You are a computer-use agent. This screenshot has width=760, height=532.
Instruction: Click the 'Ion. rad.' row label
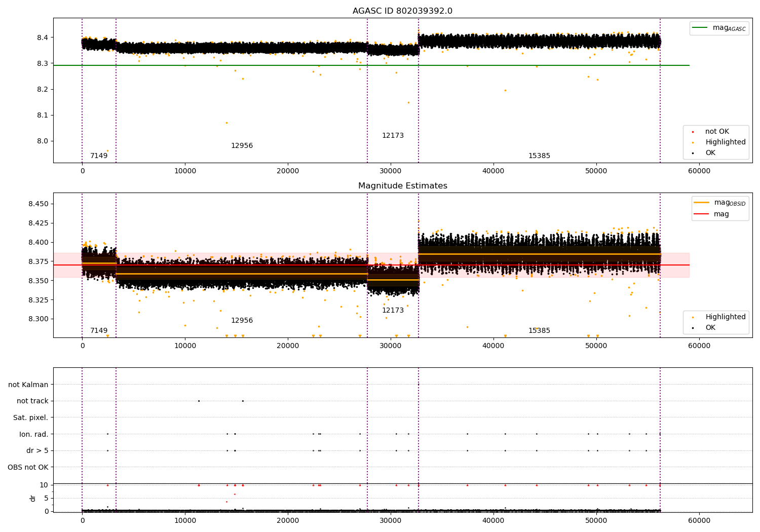click(34, 434)
